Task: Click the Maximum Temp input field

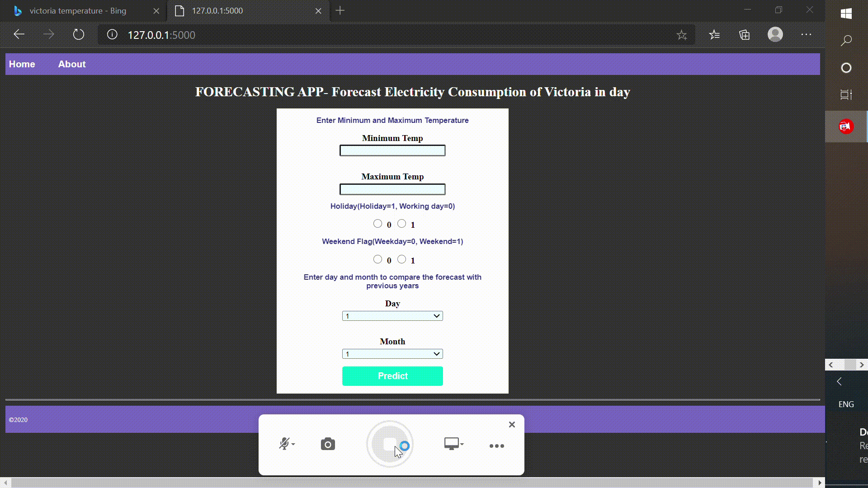Action: [x=393, y=189]
